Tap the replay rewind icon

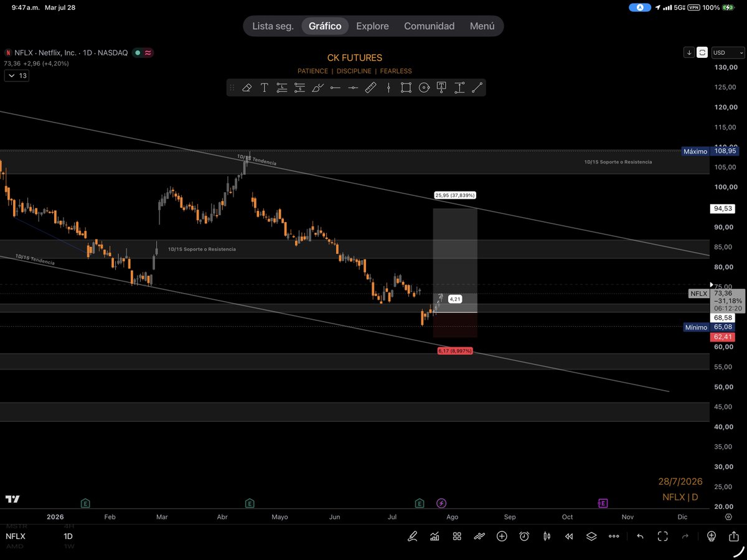pyautogui.click(x=569, y=536)
